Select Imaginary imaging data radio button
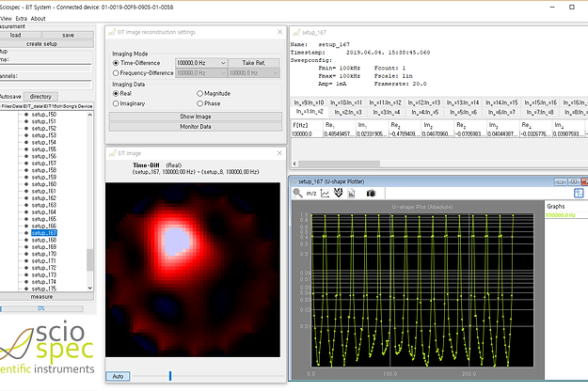Viewport: 588px width, 391px height. coord(114,103)
